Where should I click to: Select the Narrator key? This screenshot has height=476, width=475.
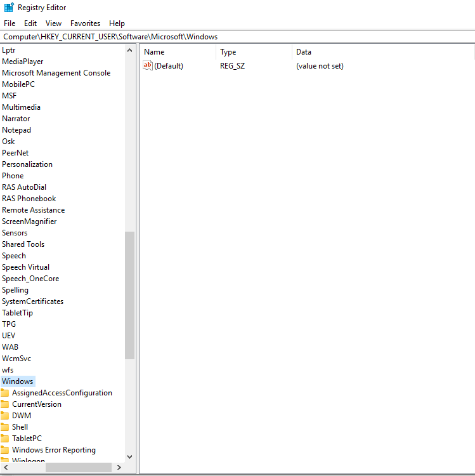16,119
